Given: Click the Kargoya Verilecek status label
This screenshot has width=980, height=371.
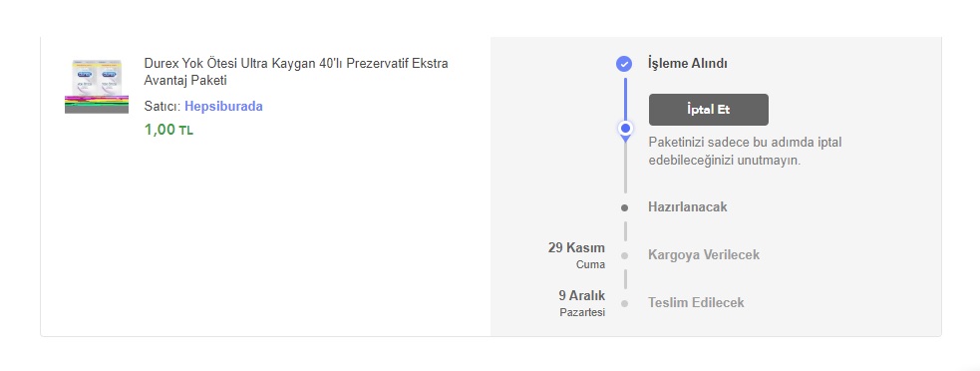Looking at the screenshot, I should pos(704,254).
